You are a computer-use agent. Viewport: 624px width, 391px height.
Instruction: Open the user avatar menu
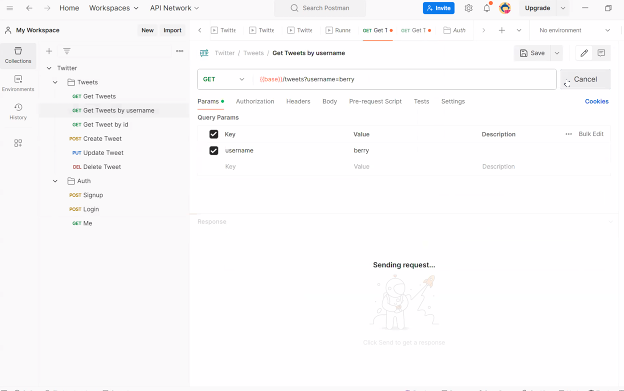pyautogui.click(x=505, y=8)
